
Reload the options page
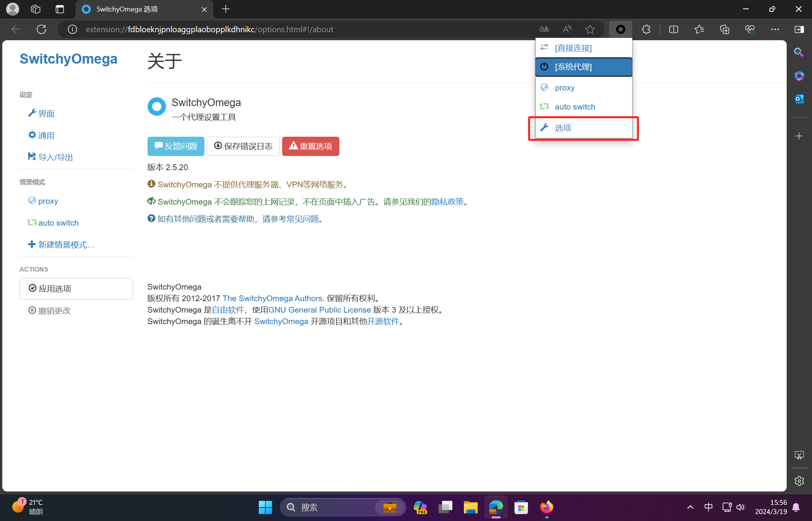coord(41,29)
